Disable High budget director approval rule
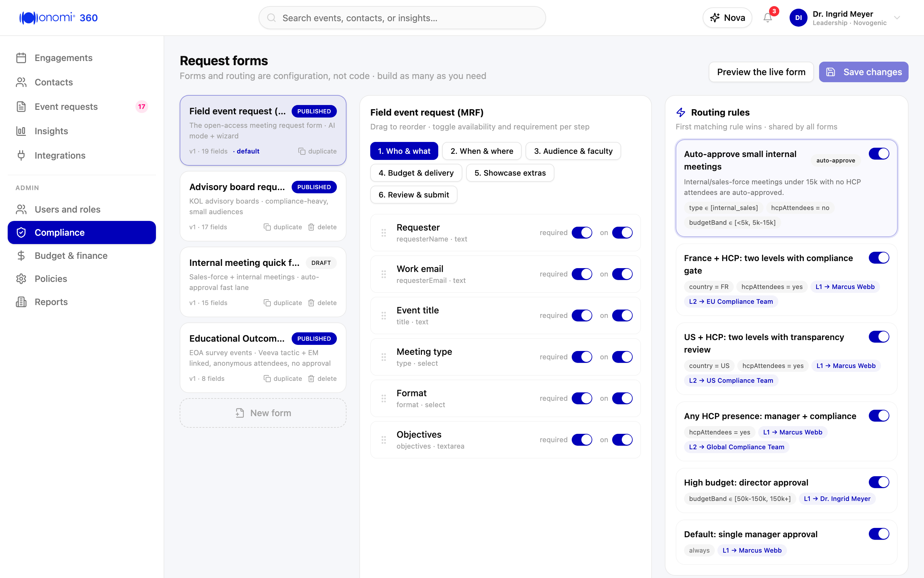924x578 pixels. tap(879, 482)
